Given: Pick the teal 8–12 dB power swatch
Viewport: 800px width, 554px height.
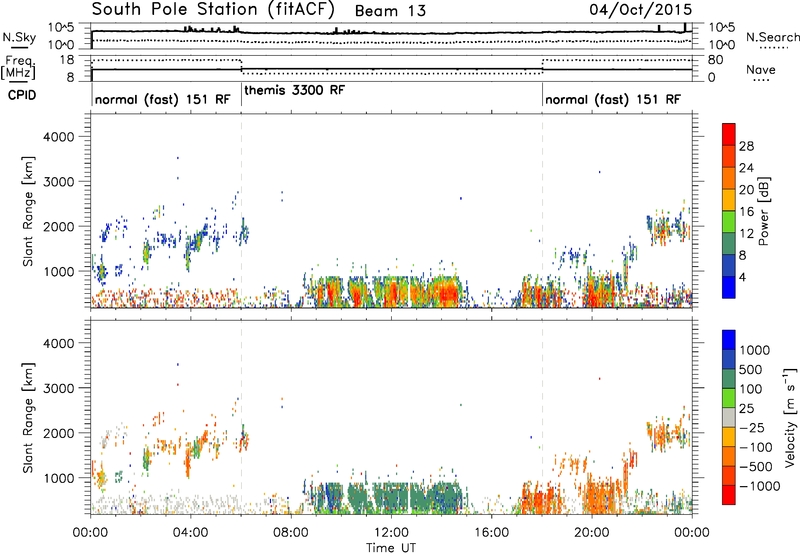Looking at the screenshot, I should click(729, 244).
